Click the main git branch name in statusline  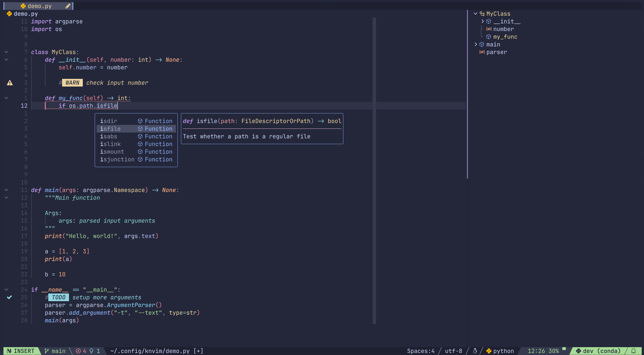58,351
